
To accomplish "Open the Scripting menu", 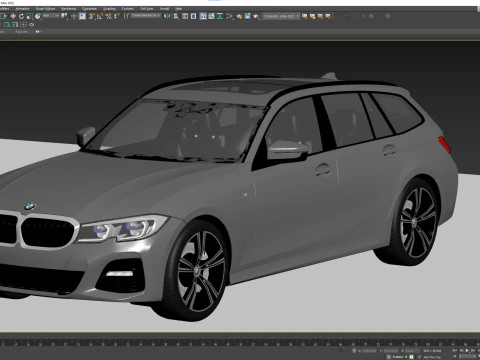I will [x=109, y=8].
